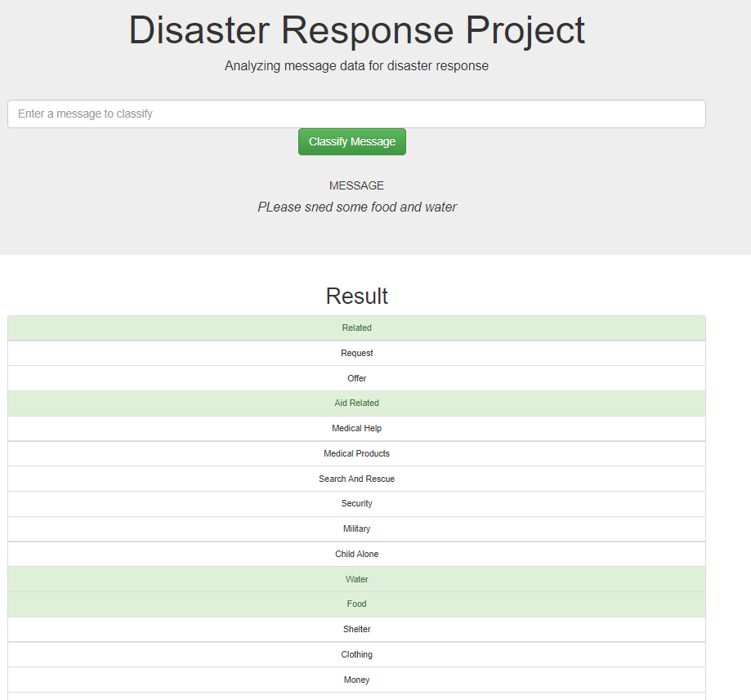
Task: Select the Security result row
Action: click(356, 504)
